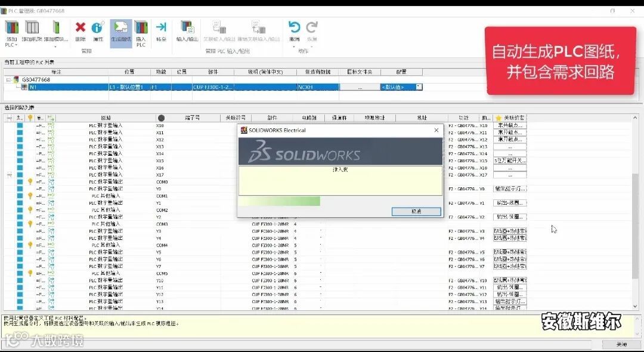This screenshot has height=352, width=644.
Task: Toggle the blue square in Y10 row
Action: pos(20,280)
